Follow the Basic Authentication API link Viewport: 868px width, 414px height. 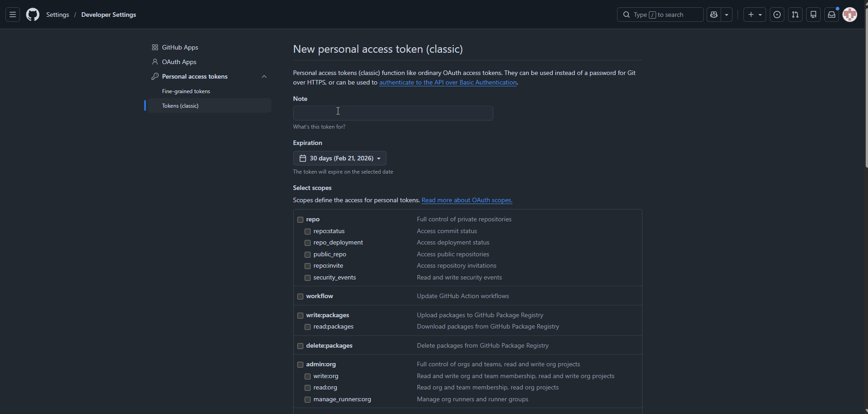(448, 83)
